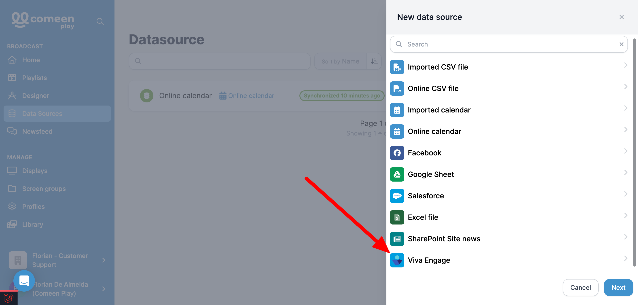Select the Excel file icon
This screenshot has width=644, height=305.
click(397, 218)
